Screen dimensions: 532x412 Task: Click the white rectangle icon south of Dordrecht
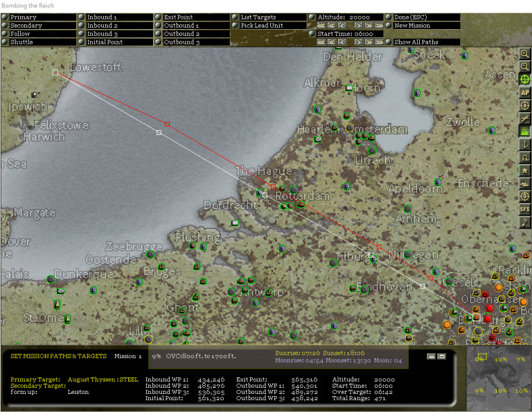(x=234, y=223)
